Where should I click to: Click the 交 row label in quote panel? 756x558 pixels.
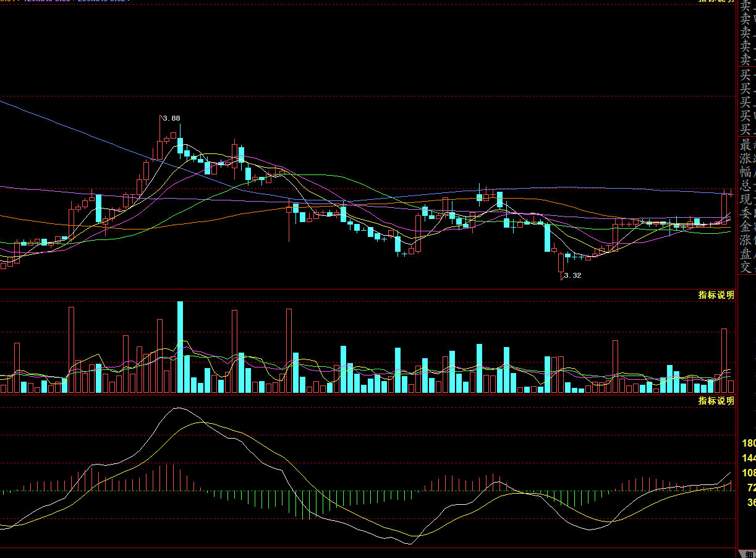point(747,267)
